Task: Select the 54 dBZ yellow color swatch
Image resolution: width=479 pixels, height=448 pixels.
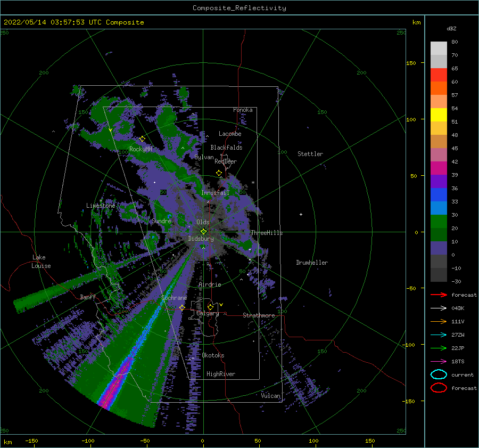Action: [x=439, y=115]
